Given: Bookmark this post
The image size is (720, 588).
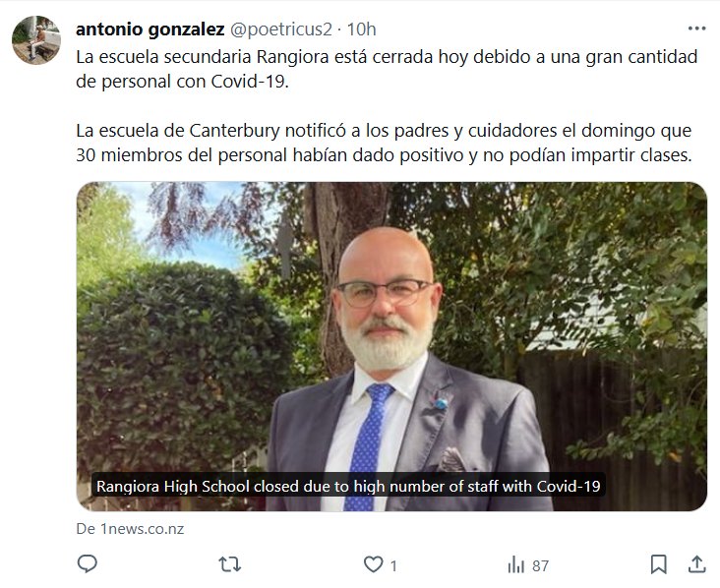Looking at the screenshot, I should pos(658,564).
